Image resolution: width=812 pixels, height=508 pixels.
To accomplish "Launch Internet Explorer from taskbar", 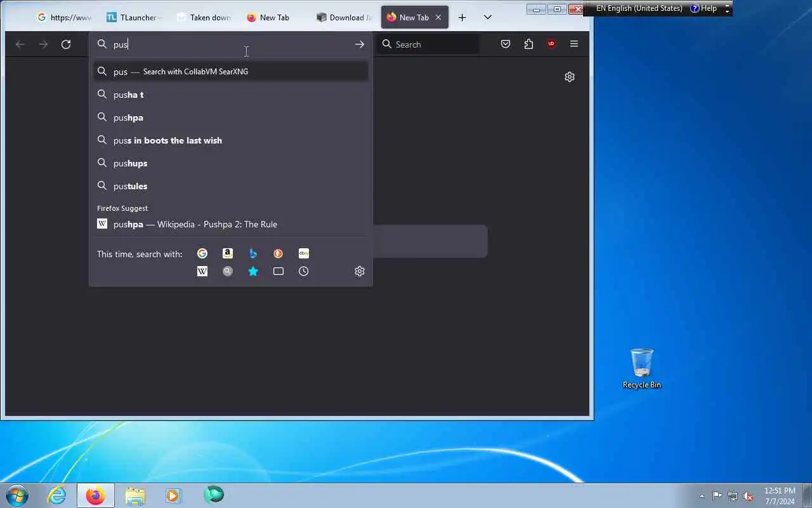I will click(57, 495).
